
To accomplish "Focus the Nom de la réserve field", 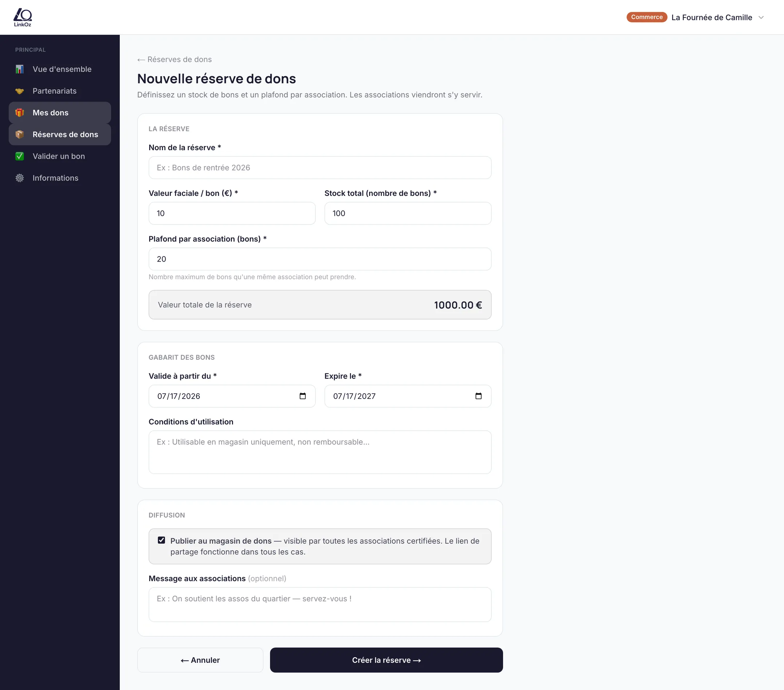I will [x=320, y=168].
